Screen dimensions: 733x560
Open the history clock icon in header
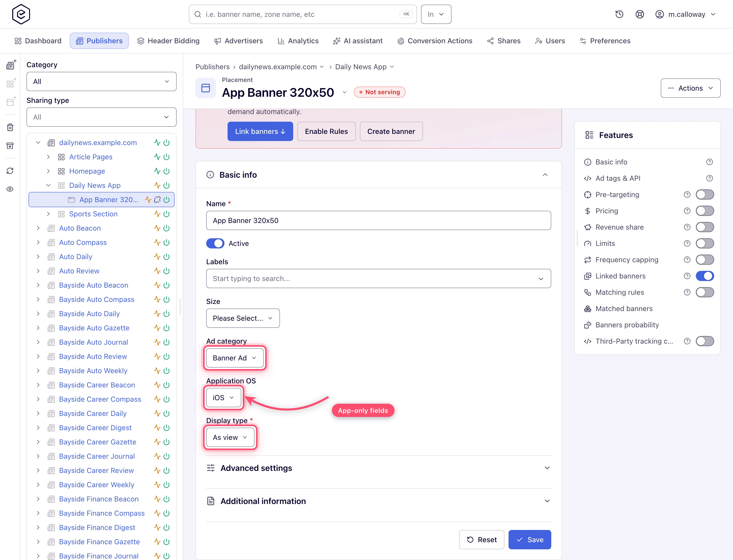coord(619,14)
